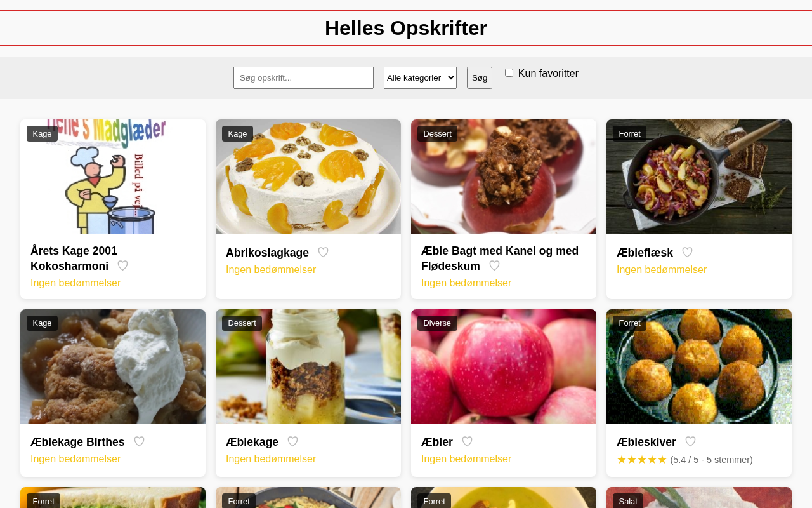Focus the Søg opskrift search field
812x508 pixels.
[x=303, y=77]
